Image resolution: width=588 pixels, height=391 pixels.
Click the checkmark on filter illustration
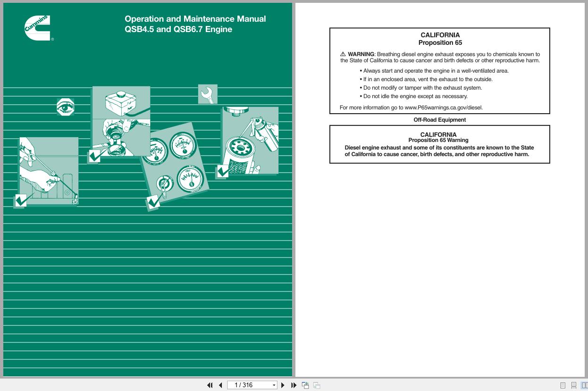[x=222, y=171]
